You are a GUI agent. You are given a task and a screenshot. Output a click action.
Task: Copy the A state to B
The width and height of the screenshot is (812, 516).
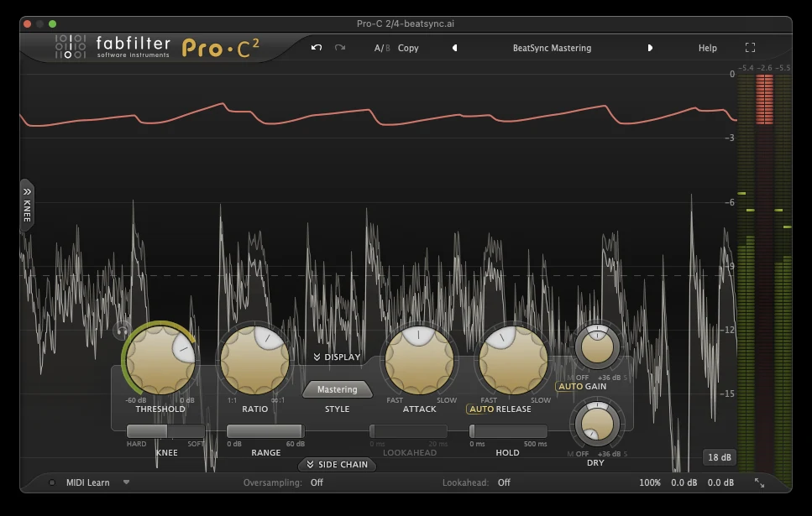click(408, 48)
